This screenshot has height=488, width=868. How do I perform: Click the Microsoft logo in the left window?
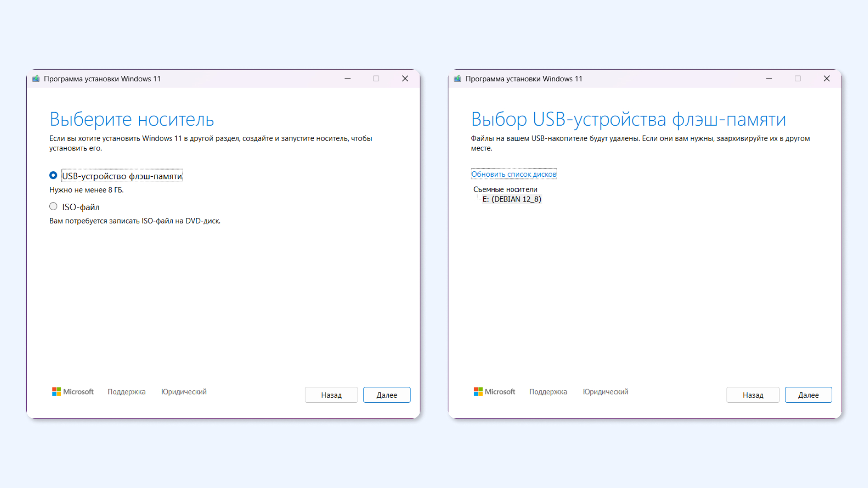click(73, 392)
